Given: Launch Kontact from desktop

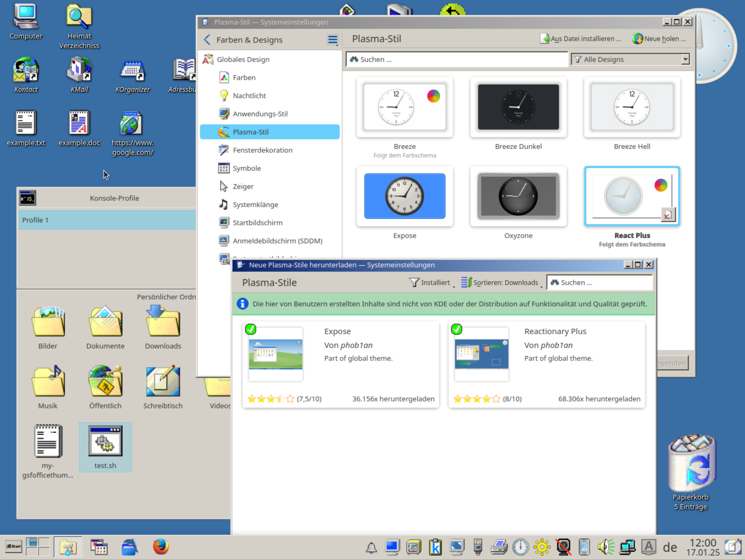Looking at the screenshot, I should tap(26, 75).
